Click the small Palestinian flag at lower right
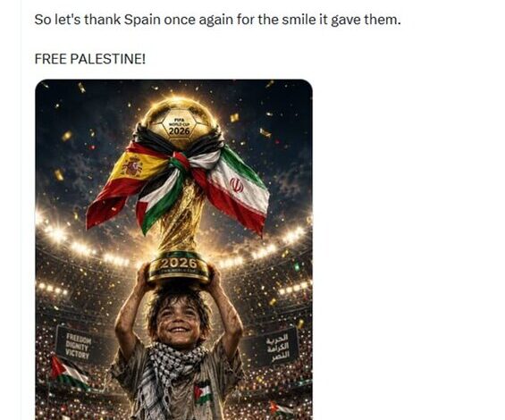This screenshot has height=420, width=505. pos(281,408)
